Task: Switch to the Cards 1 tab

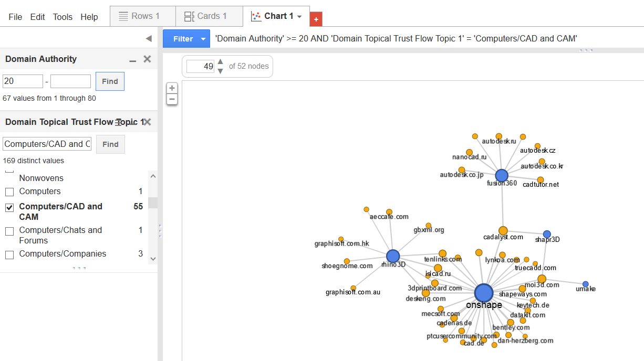Action: 210,16
